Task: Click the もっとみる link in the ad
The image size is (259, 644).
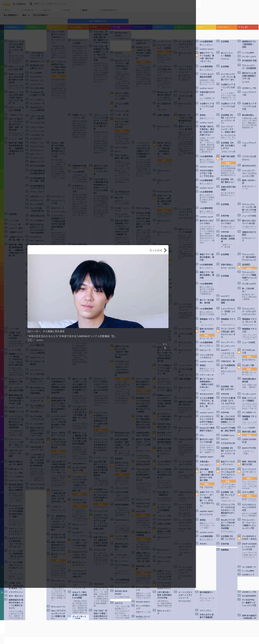Action: [x=156, y=250]
